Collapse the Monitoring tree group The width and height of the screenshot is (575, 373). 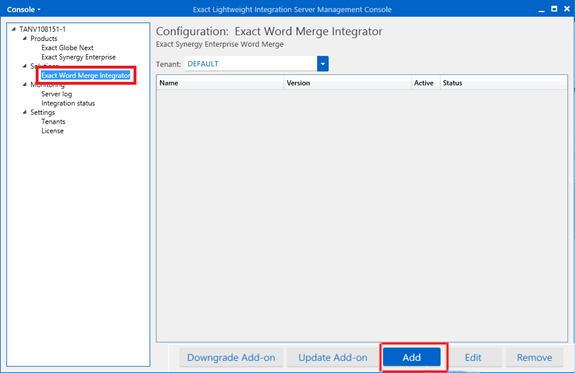pos(25,84)
